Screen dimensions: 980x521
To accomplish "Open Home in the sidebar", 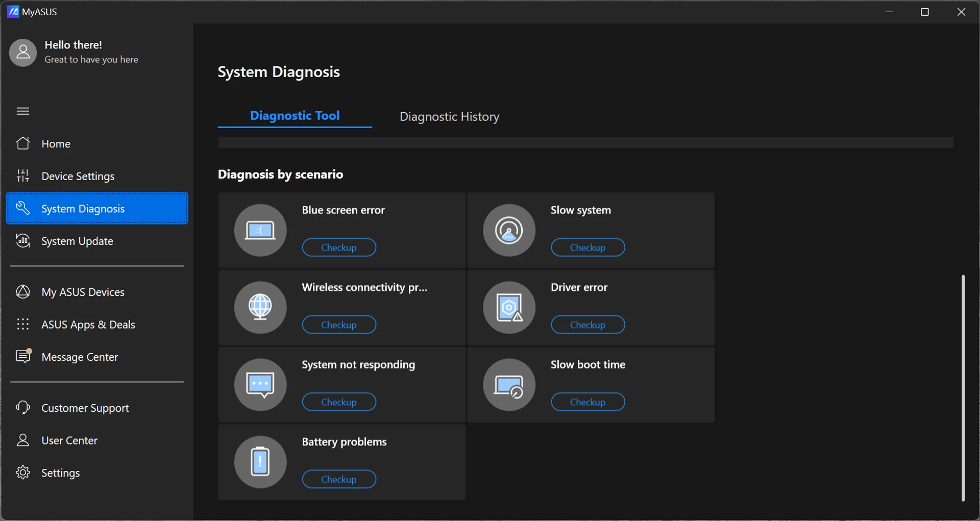I will (x=97, y=144).
